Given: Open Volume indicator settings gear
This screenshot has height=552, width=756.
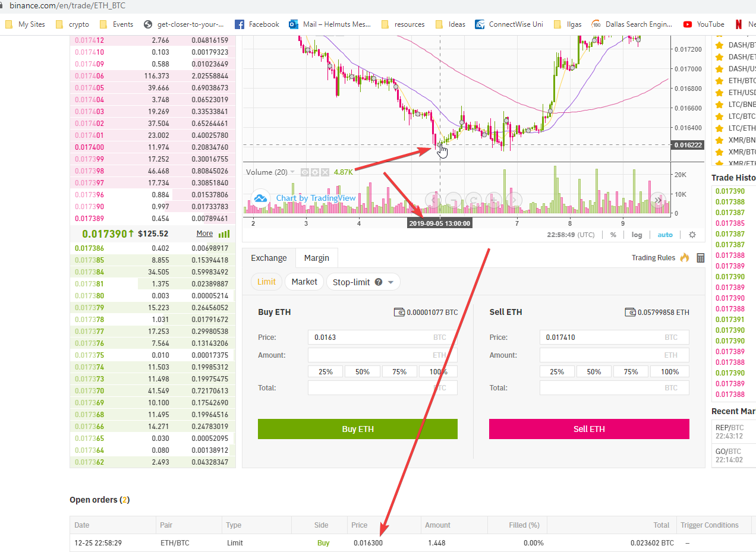Looking at the screenshot, I should click(x=315, y=172).
